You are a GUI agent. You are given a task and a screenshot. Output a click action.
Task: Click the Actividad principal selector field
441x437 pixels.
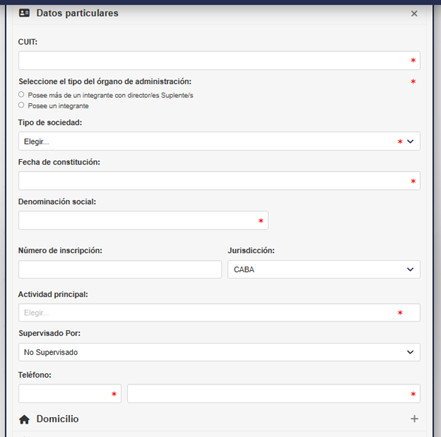coord(219,313)
